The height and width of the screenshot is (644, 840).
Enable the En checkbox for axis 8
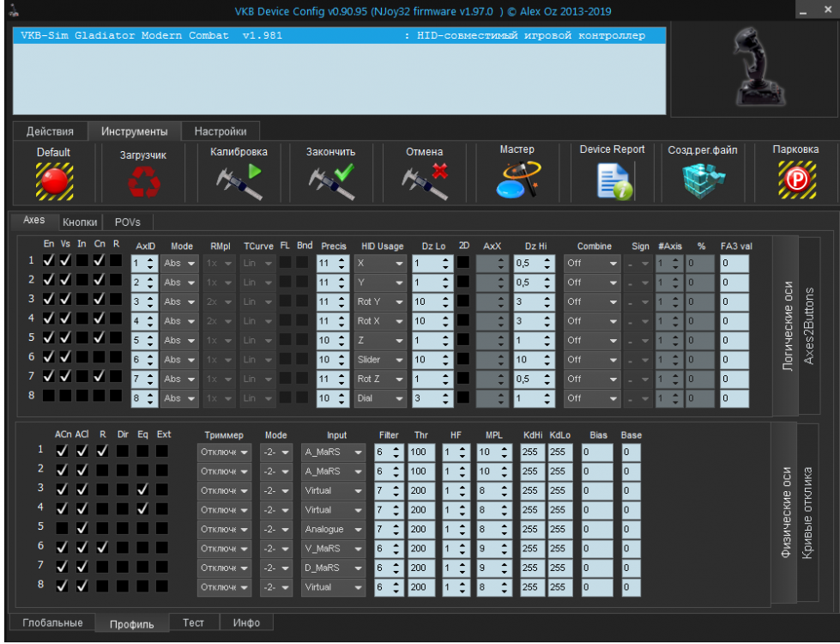tap(49, 396)
